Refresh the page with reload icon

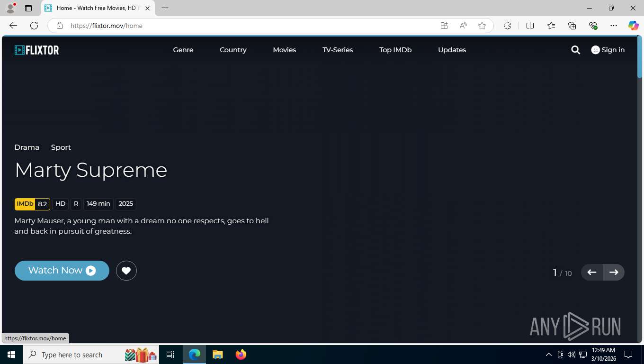[x=34, y=26]
